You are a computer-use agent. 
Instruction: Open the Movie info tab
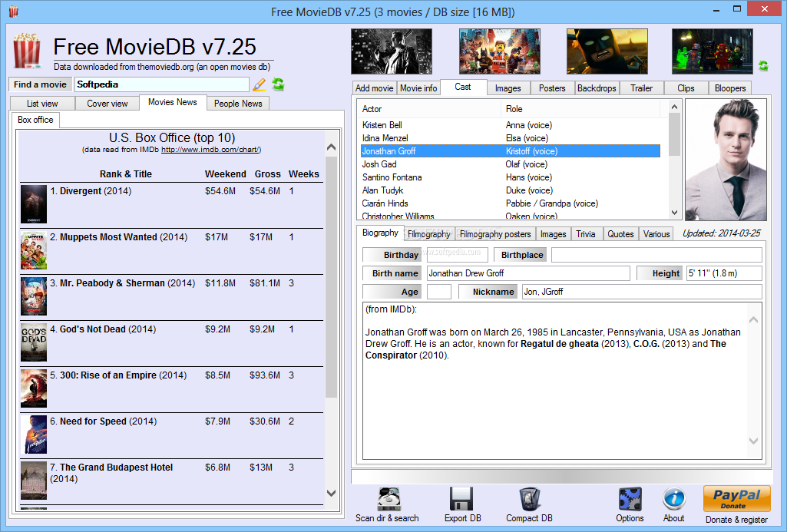pos(418,88)
